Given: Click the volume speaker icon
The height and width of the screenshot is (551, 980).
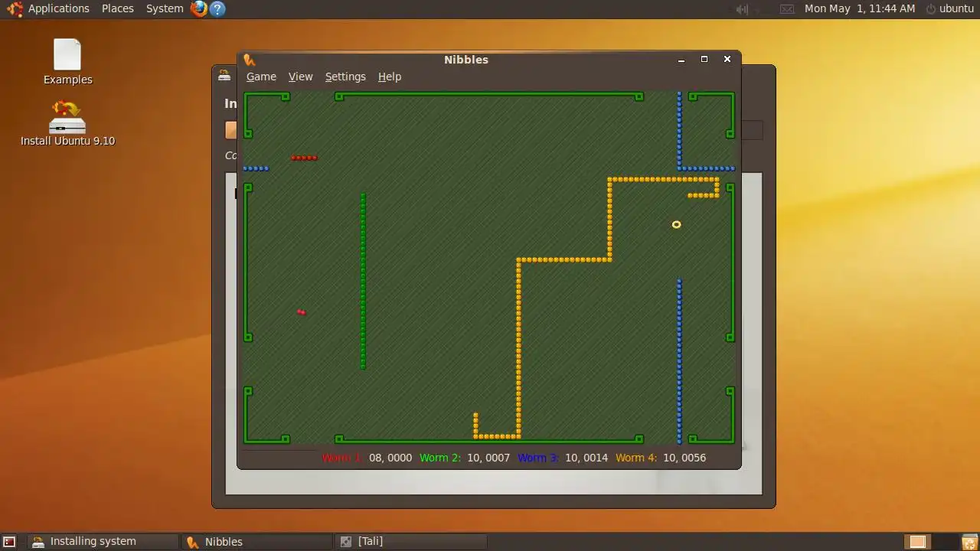Looking at the screenshot, I should click(741, 9).
